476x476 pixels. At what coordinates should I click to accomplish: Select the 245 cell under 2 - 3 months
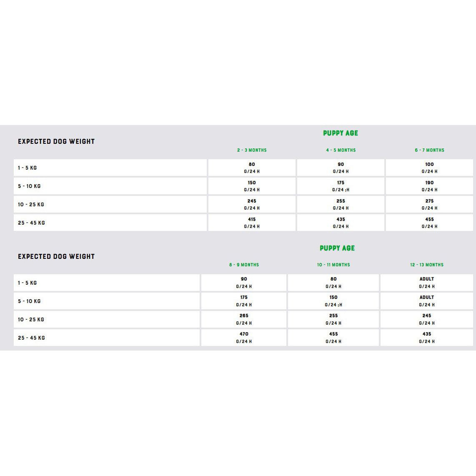pyautogui.click(x=252, y=204)
